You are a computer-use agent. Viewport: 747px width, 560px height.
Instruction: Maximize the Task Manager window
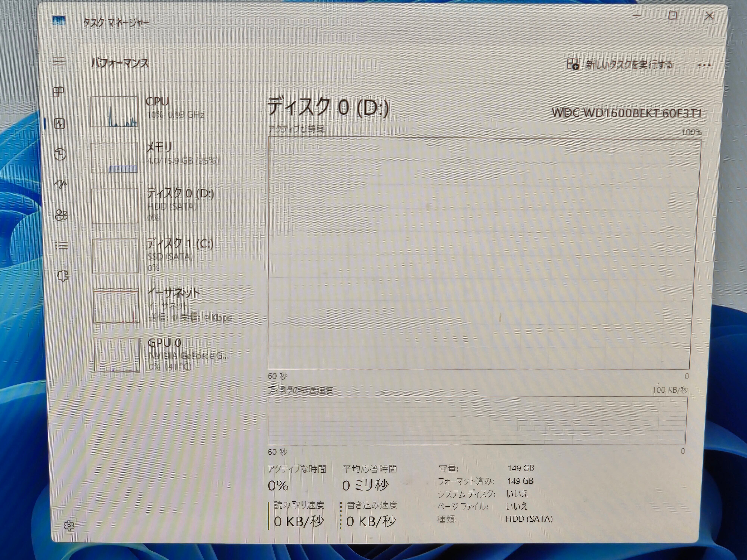(672, 16)
